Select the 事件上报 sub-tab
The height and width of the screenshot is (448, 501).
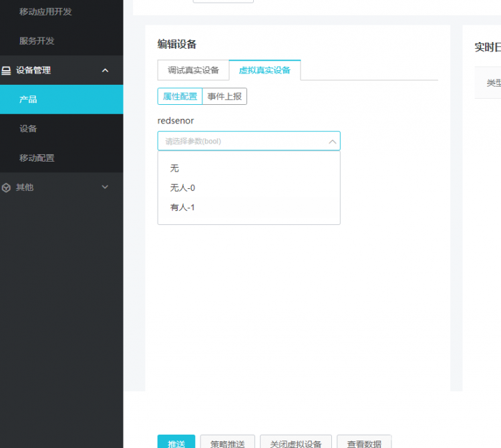pos(224,96)
